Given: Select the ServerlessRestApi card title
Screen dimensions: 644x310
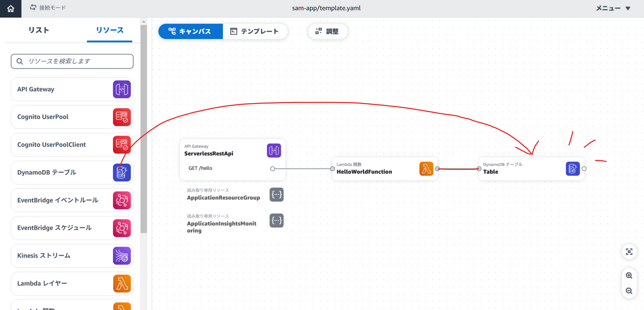Looking at the screenshot, I should (x=209, y=154).
